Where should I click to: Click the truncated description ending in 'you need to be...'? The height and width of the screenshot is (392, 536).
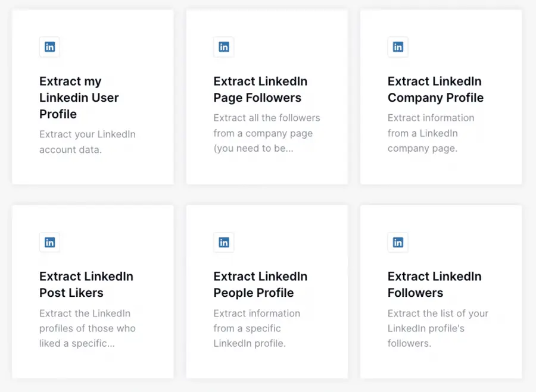266,133
